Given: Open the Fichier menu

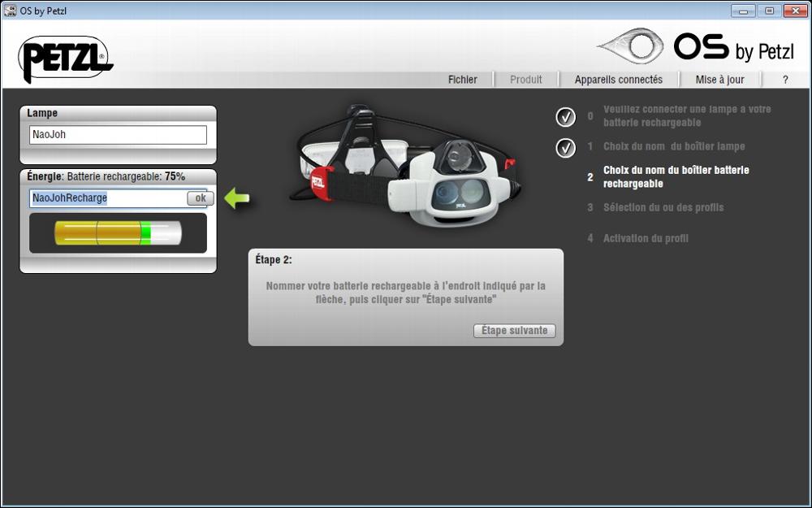Looking at the screenshot, I should coord(463,80).
